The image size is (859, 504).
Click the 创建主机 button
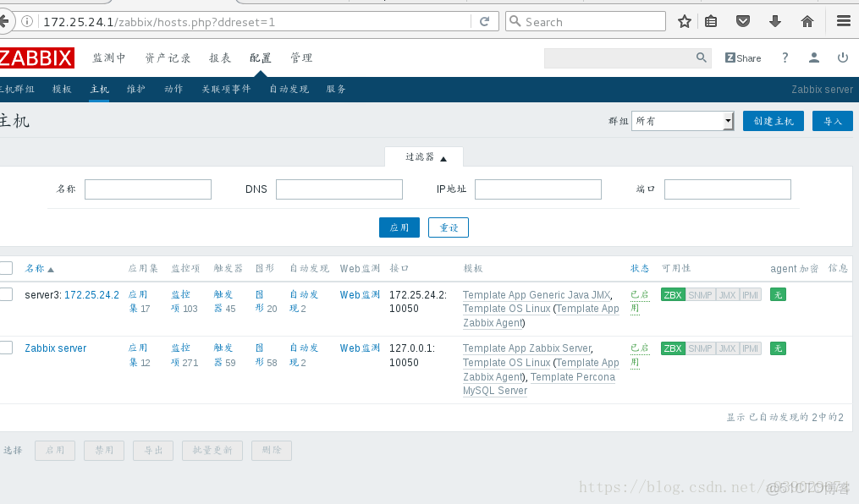[x=773, y=121]
